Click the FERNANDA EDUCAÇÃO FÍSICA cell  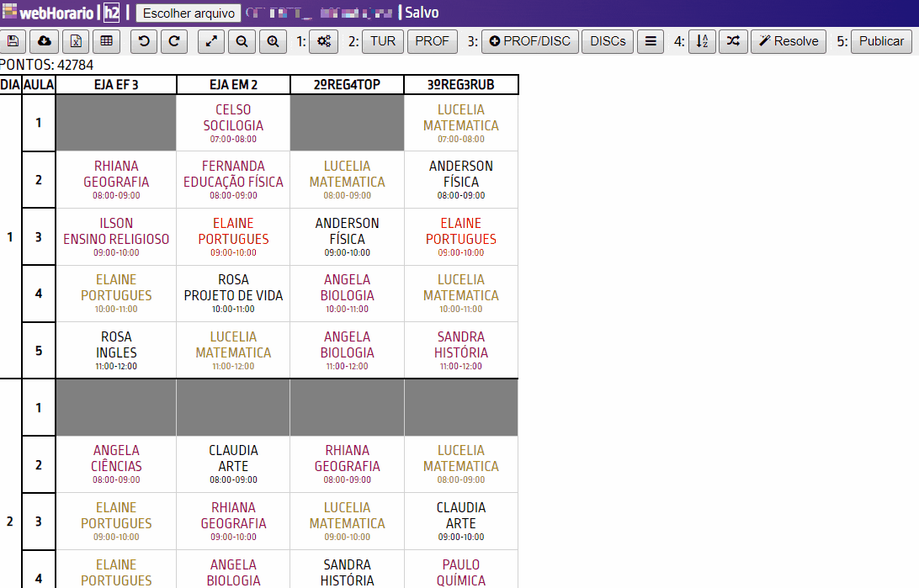pyautogui.click(x=233, y=180)
